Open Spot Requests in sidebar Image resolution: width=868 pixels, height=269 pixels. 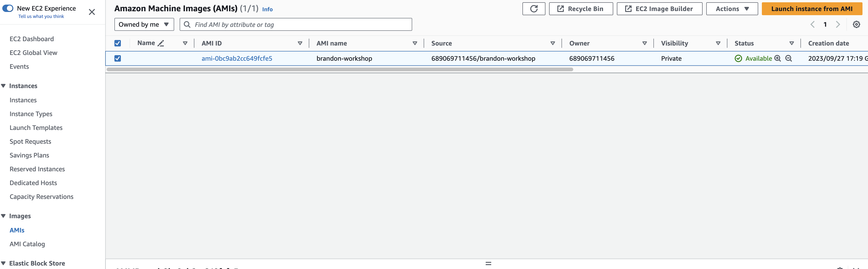[x=30, y=142]
